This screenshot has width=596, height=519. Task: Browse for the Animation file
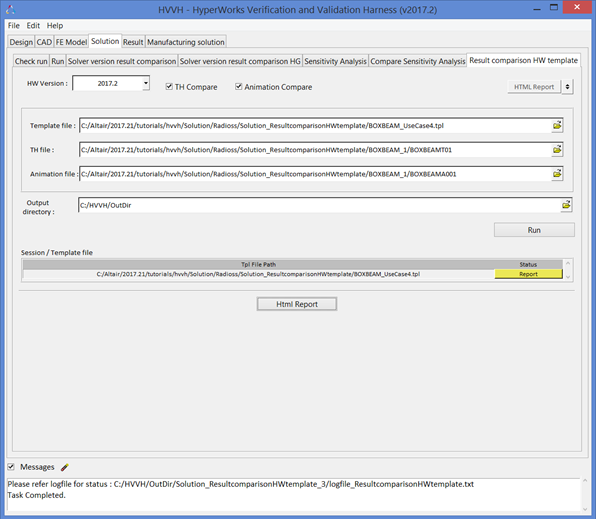pos(557,174)
